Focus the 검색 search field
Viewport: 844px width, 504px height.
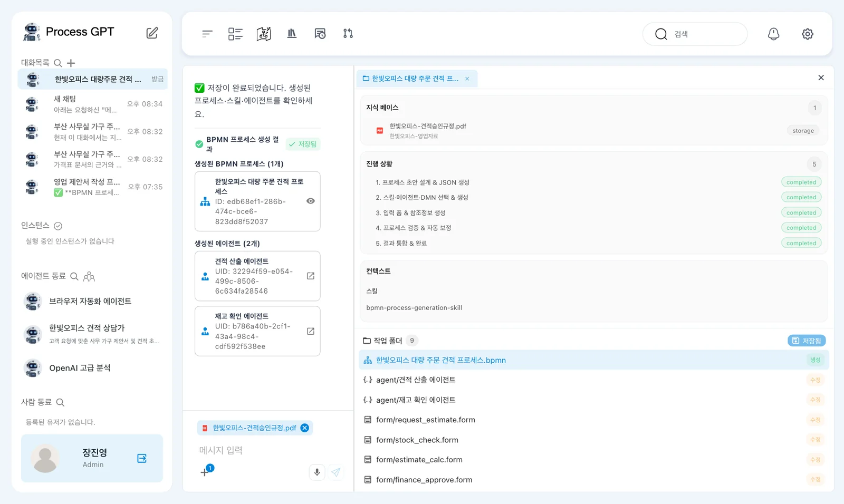[695, 34]
